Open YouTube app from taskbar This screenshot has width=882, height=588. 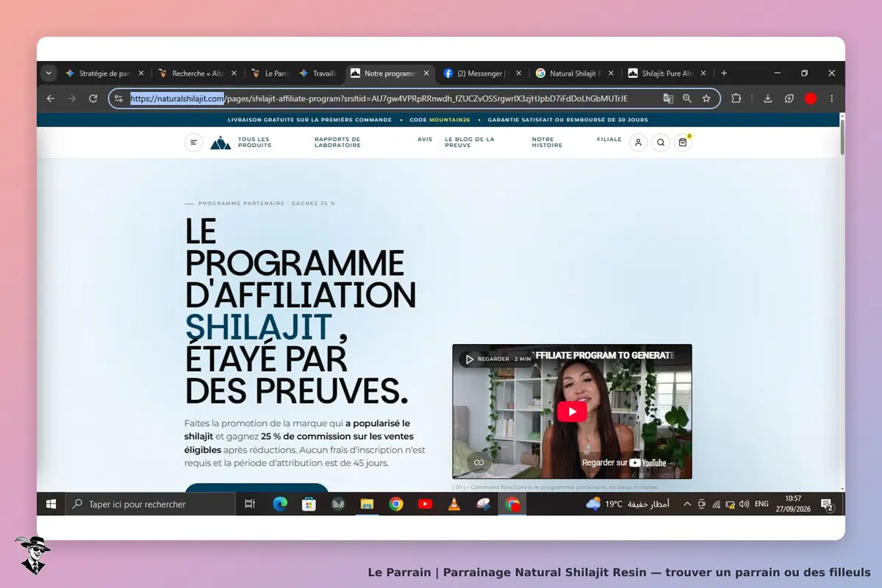click(425, 504)
